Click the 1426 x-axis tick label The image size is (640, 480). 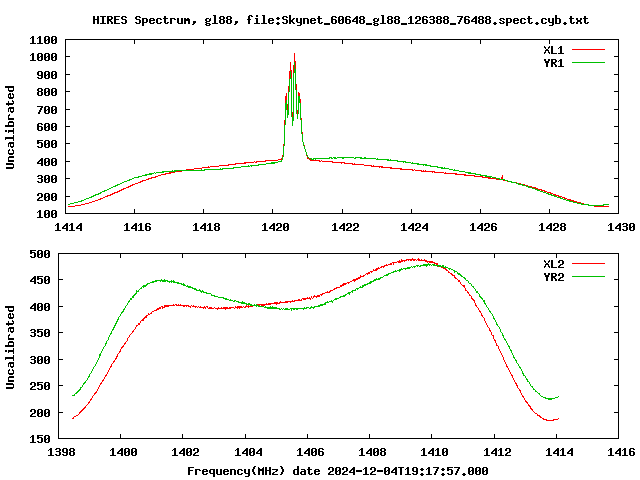(x=483, y=227)
